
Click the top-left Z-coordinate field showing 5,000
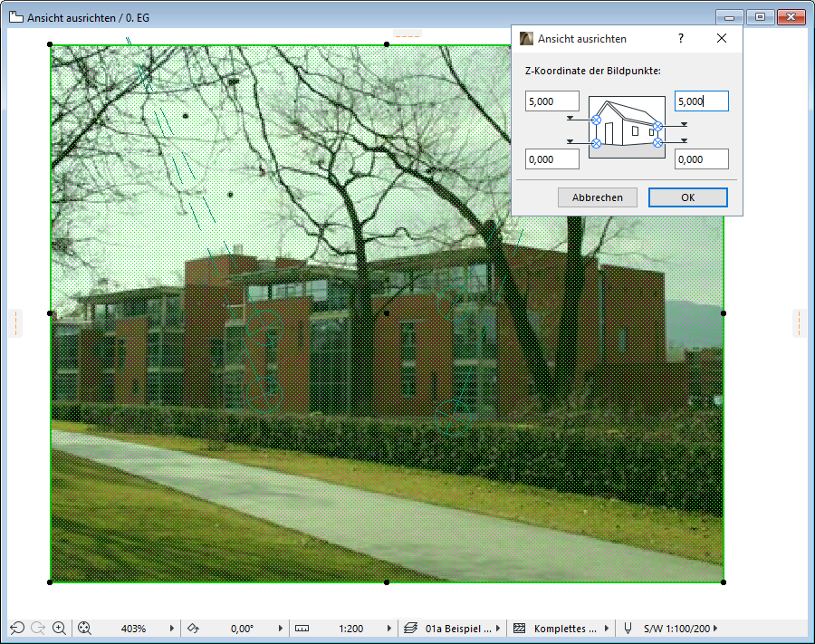point(552,101)
